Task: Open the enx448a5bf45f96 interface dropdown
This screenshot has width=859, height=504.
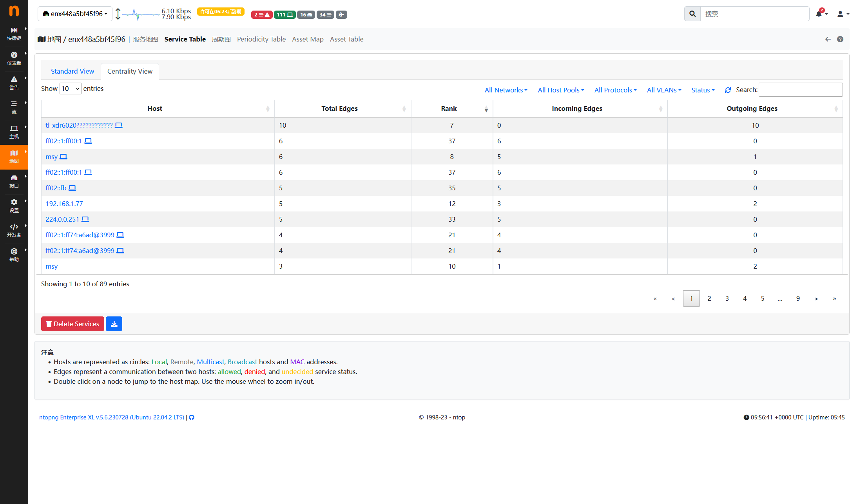Action: coord(75,14)
